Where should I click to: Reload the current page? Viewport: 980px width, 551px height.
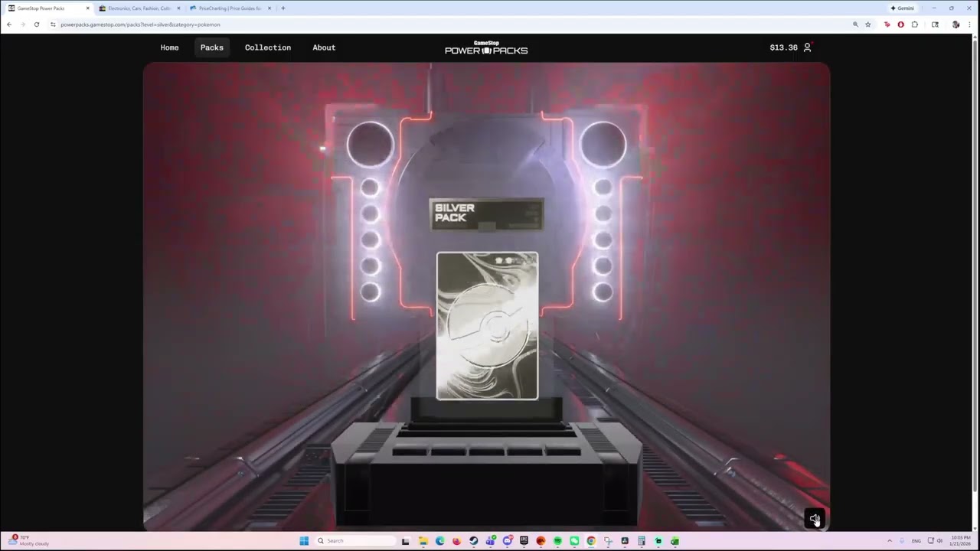[x=36, y=24]
